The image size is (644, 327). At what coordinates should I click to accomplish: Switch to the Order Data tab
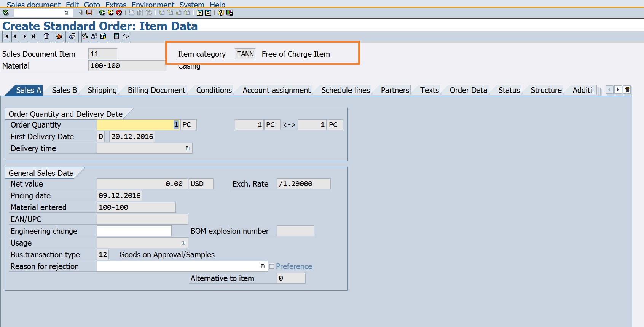pos(468,90)
